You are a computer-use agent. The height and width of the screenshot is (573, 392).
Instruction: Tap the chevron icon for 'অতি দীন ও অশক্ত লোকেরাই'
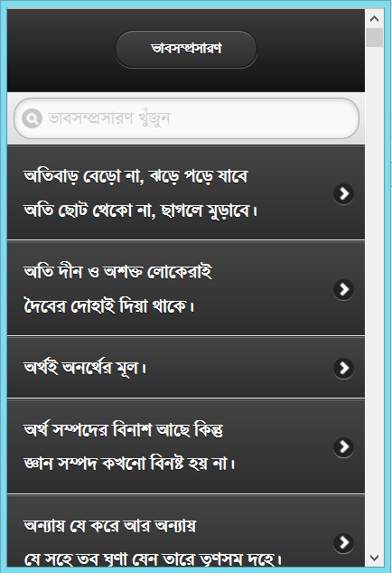[x=343, y=289]
